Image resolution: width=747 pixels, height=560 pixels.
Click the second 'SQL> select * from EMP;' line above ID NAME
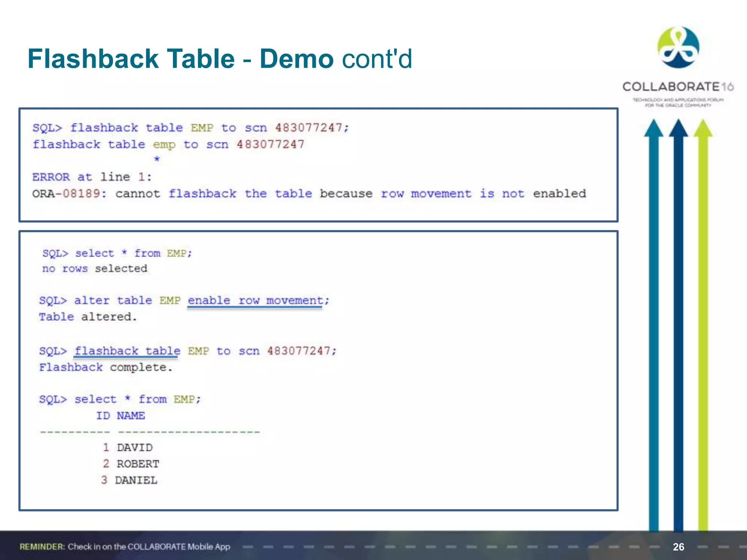click(x=120, y=399)
